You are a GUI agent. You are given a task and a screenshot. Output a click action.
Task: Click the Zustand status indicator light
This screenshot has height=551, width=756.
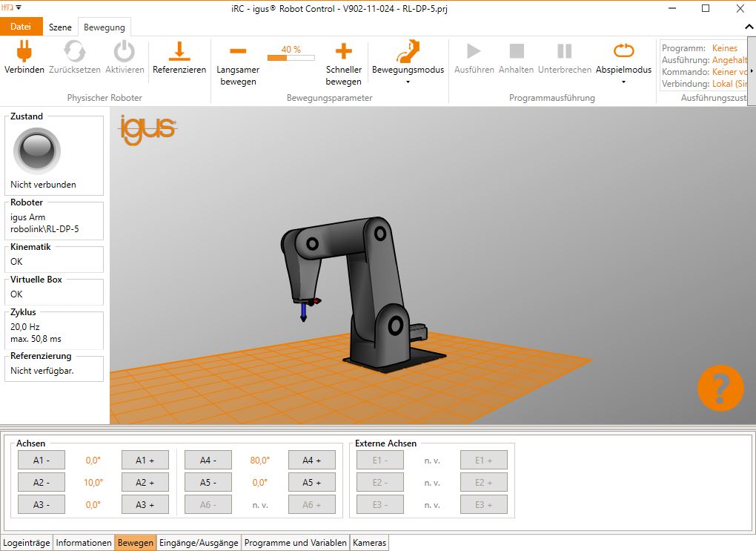click(36, 151)
